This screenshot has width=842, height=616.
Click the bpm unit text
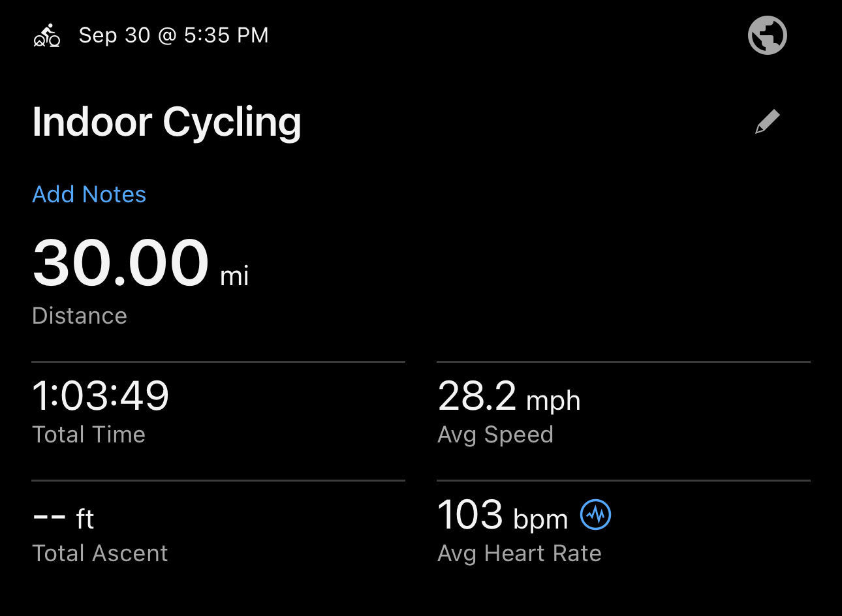coord(540,519)
